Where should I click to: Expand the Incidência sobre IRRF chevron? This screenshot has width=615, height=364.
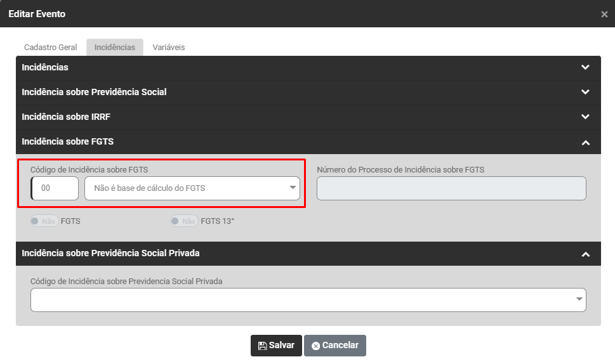pos(585,117)
